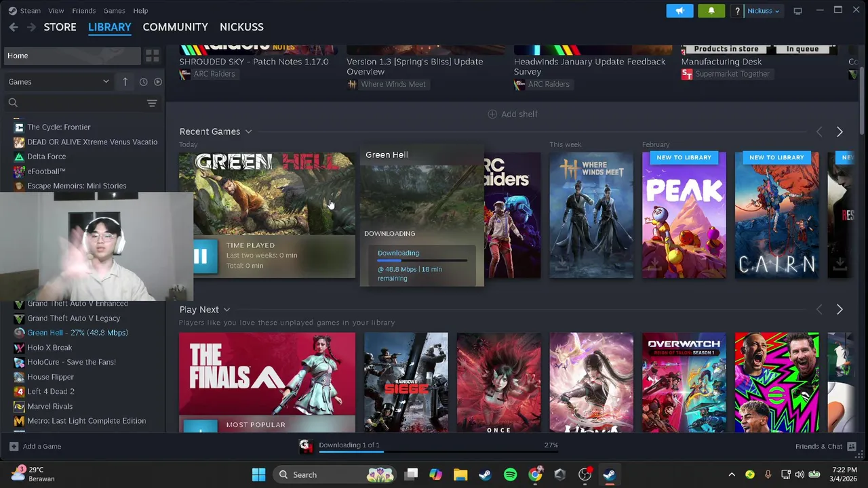Go to the COMMUNITY tab
Screen dimensions: 868x488
[175, 27]
